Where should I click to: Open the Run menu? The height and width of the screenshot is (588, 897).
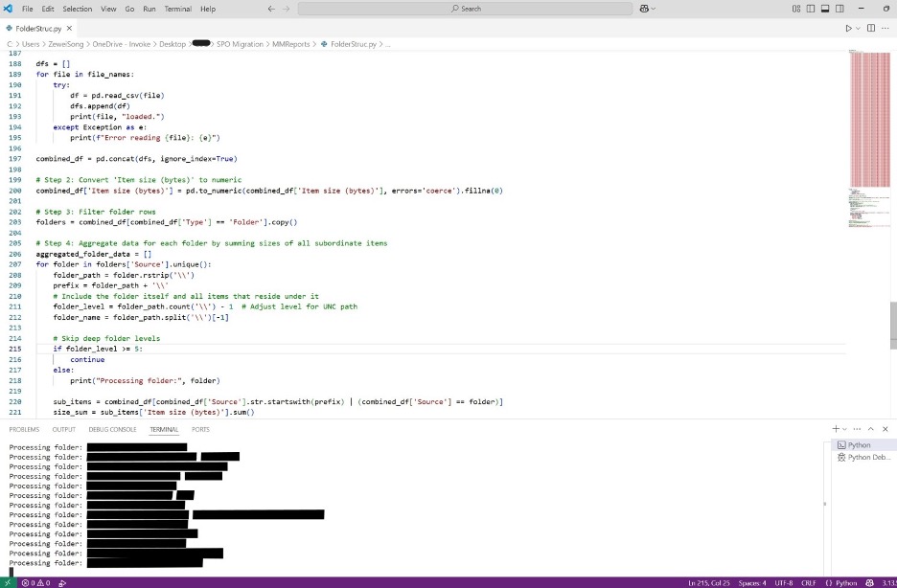point(149,9)
